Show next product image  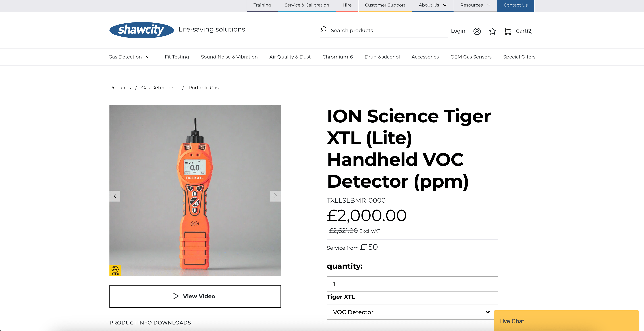[275, 196]
